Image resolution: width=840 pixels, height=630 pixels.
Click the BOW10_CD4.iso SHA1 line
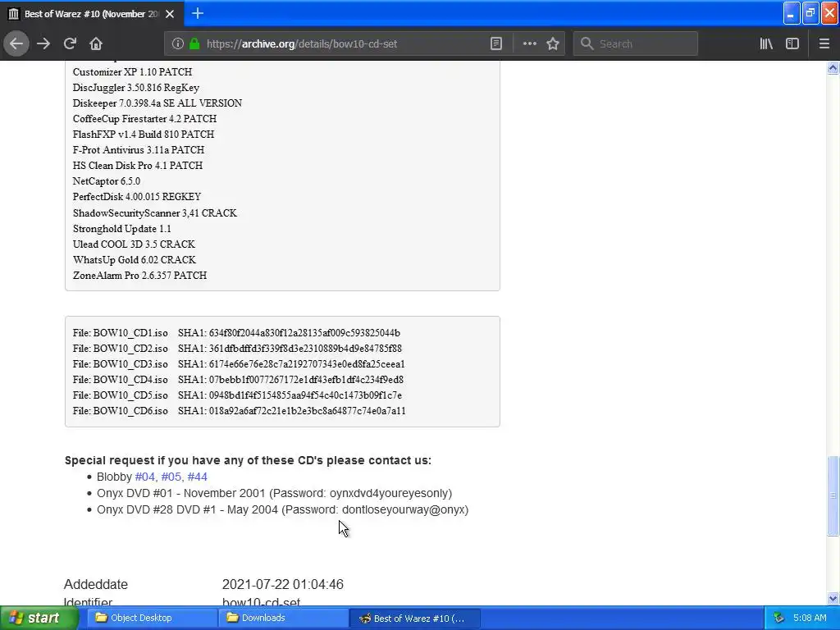[x=239, y=379]
